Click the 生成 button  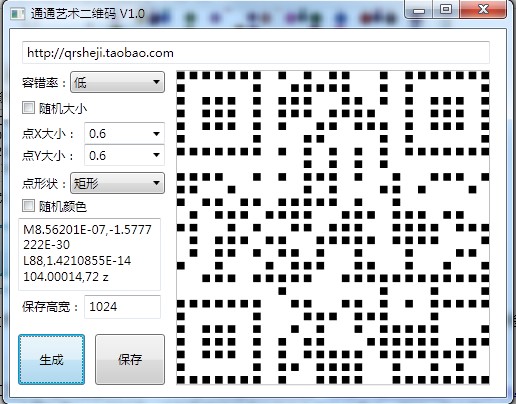coord(51,360)
